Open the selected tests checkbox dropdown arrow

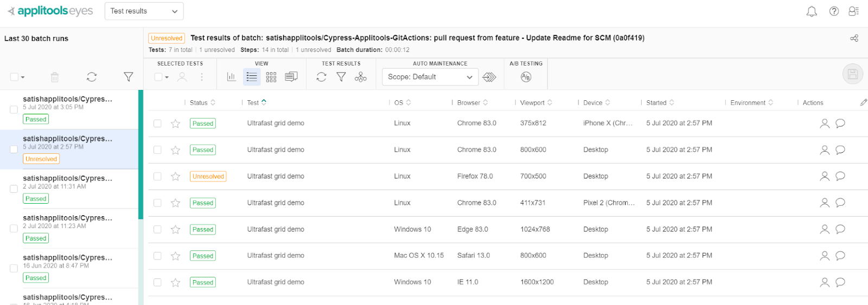point(167,77)
